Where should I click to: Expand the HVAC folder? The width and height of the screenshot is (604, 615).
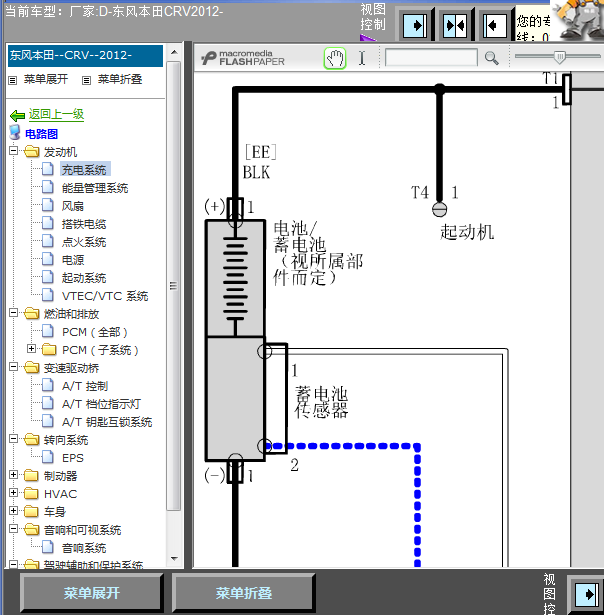tap(13, 492)
